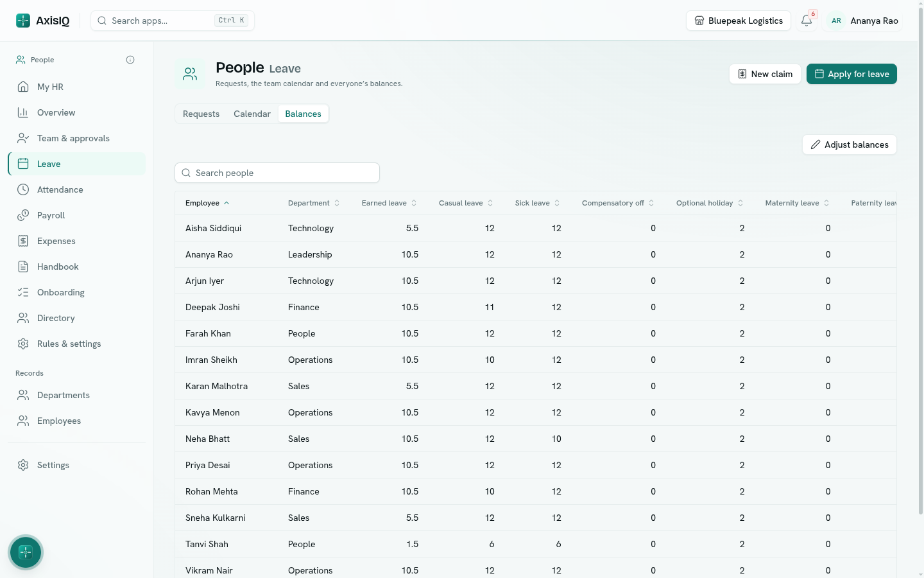Viewport: 924px width, 578px height.
Task: Click the info icon beside People
Action: coord(130,60)
